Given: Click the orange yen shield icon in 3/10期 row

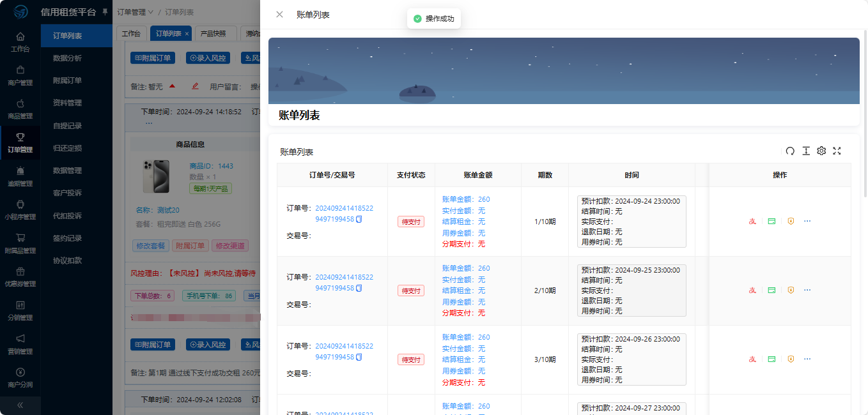Looking at the screenshot, I should click(x=791, y=359).
